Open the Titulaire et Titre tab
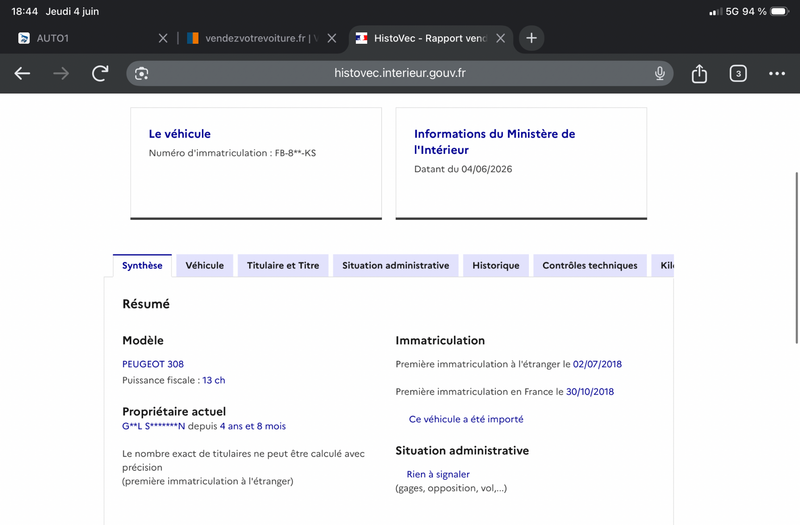The height and width of the screenshot is (525, 800). (283, 265)
